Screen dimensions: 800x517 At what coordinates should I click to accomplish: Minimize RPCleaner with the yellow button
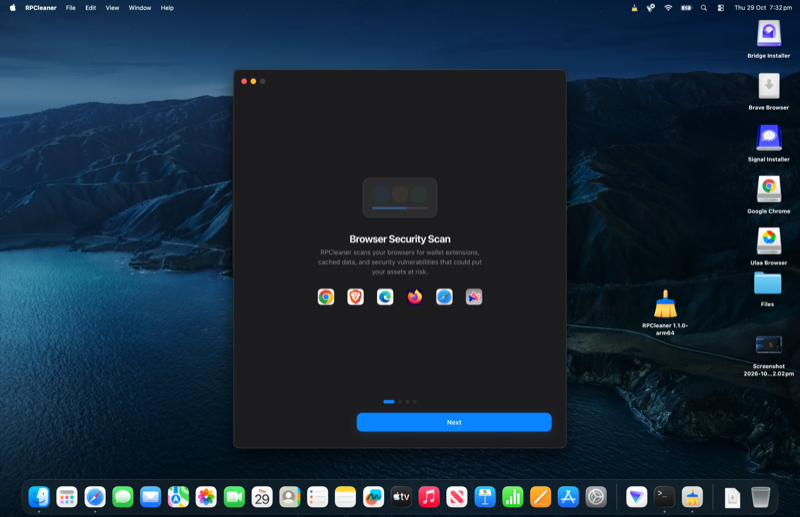[x=253, y=81]
